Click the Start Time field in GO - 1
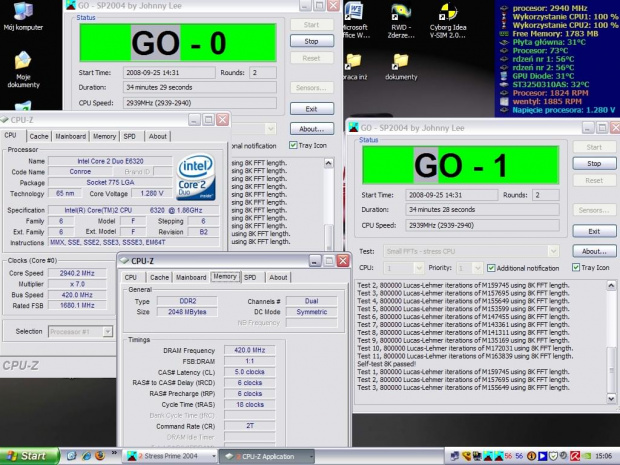Viewport: 620px width, 465px height. tap(452, 195)
